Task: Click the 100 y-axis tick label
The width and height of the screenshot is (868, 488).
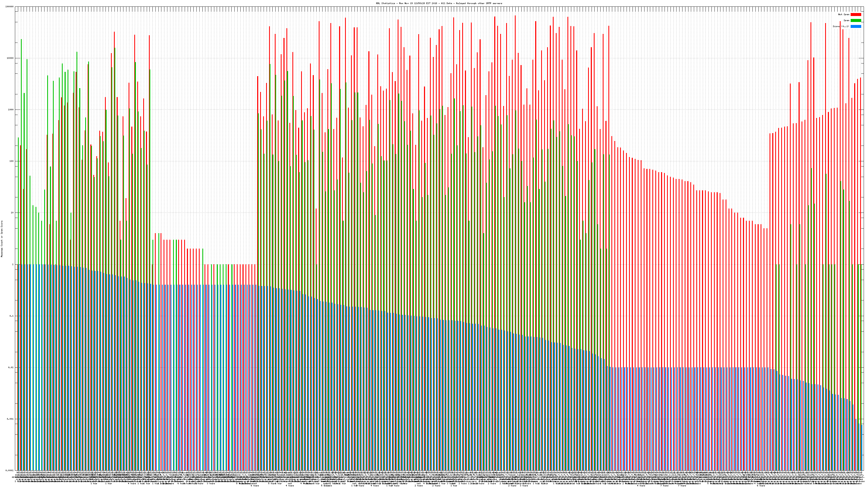Action: click(11, 161)
